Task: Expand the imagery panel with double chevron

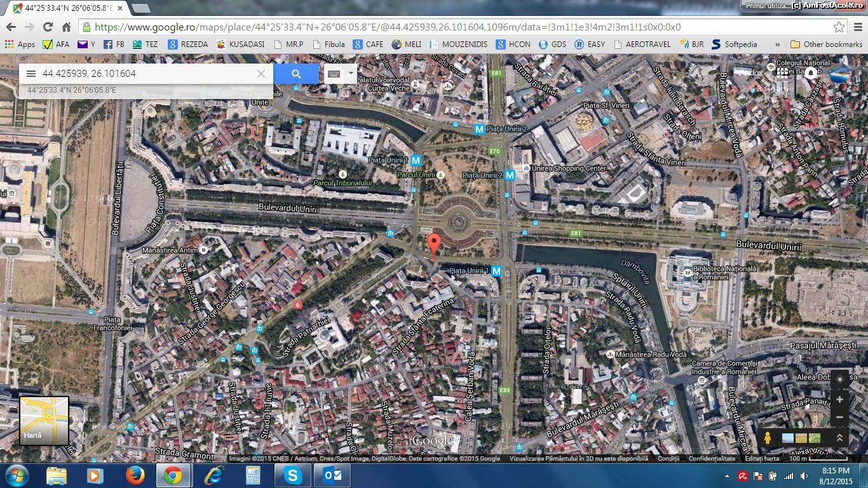Action: pos(839,438)
